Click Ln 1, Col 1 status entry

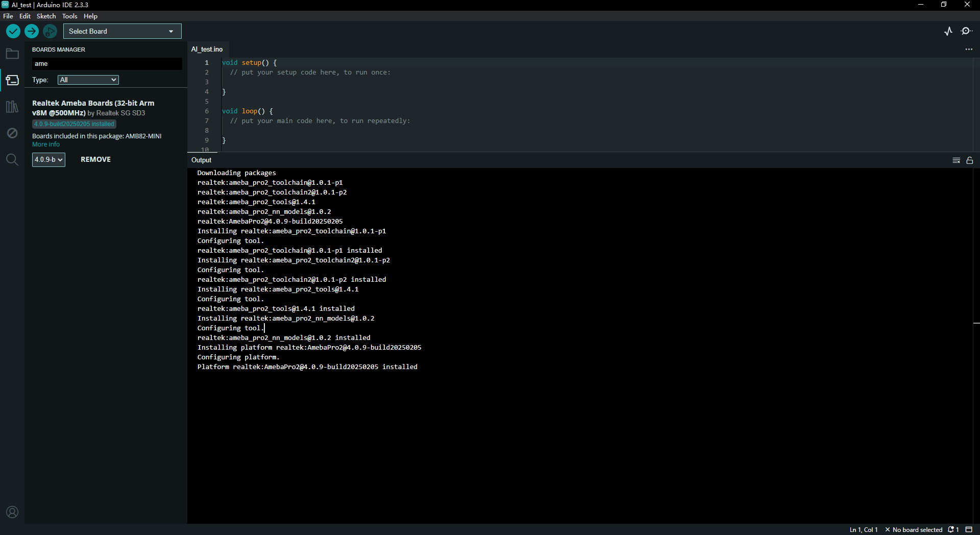863,530
